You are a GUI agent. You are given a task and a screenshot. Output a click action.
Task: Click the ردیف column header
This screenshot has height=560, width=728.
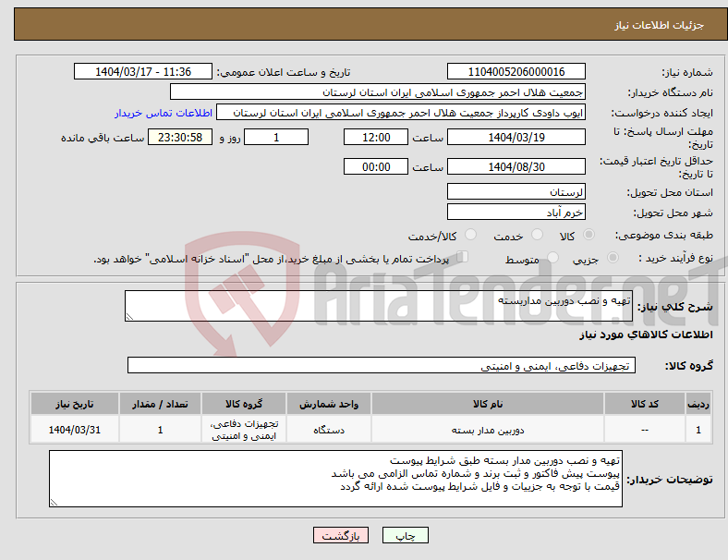pyautogui.click(x=698, y=404)
